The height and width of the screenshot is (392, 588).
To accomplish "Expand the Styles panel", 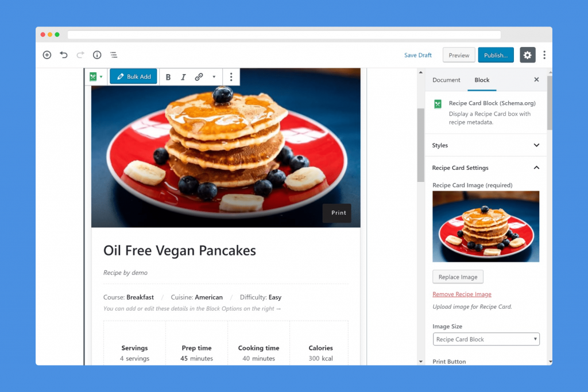I will 486,145.
